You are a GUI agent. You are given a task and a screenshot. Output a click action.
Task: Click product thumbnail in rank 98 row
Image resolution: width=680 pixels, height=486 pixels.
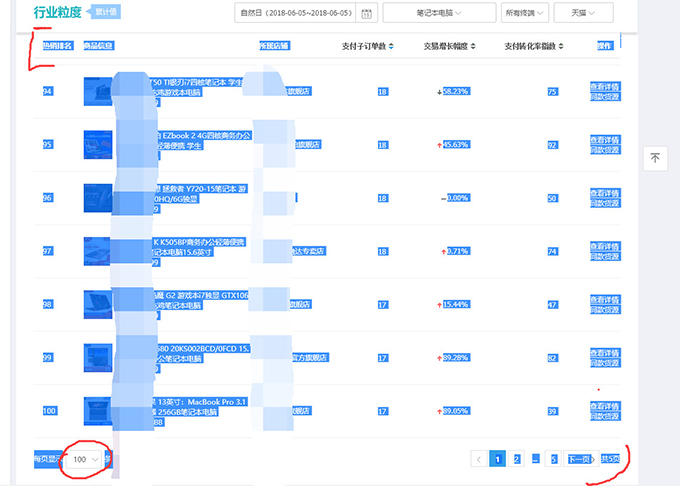(x=98, y=305)
